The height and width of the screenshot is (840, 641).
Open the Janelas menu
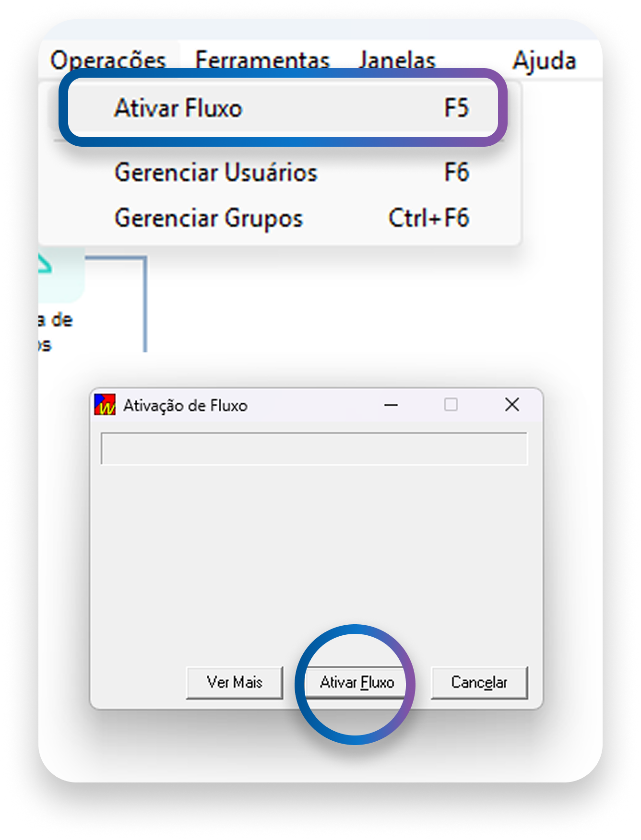pyautogui.click(x=397, y=60)
